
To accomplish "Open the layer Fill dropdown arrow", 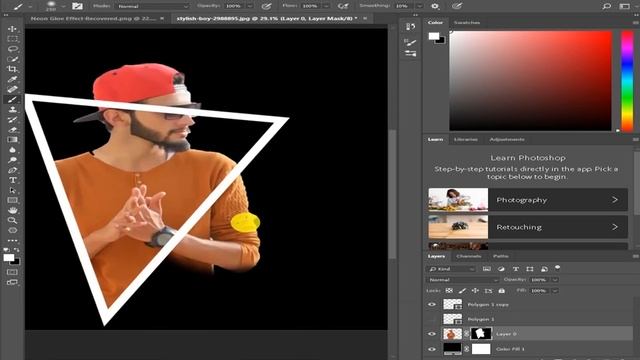I will pos(555,291).
